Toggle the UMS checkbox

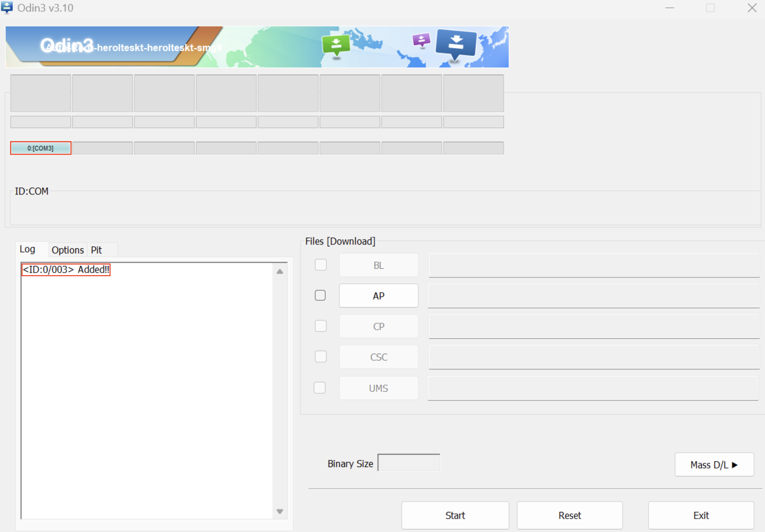tap(319, 388)
